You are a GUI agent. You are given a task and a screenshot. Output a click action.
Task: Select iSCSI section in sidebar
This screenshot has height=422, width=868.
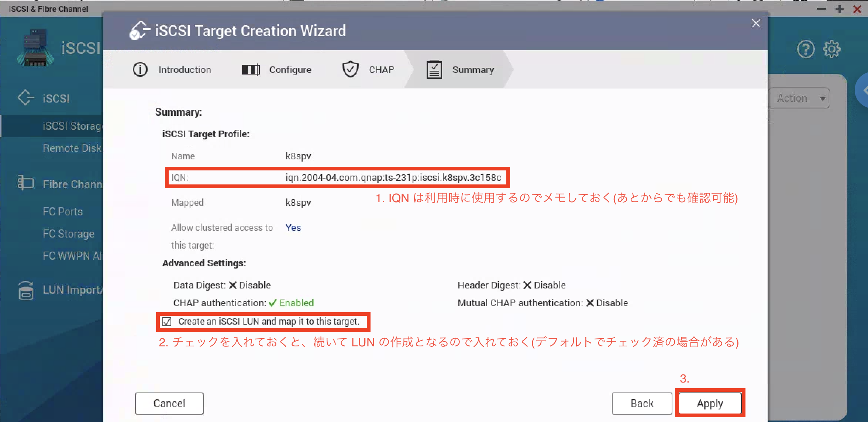[56, 98]
